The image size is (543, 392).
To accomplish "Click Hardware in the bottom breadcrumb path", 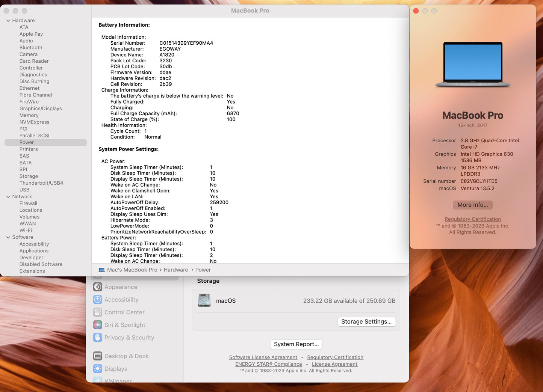I will click(x=175, y=270).
